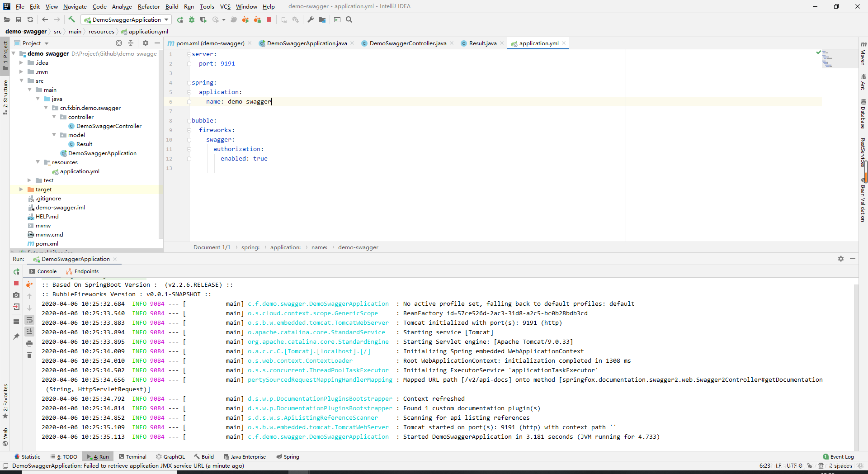Viewport: 868px width, 474px height.
Task: Stop the app with the red toolbar square
Action: coord(269,19)
